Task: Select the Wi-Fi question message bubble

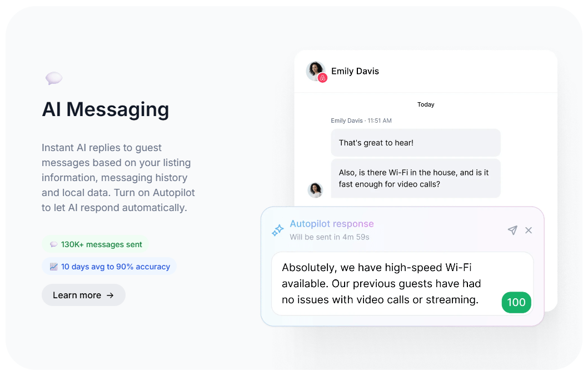Action: coord(415,178)
